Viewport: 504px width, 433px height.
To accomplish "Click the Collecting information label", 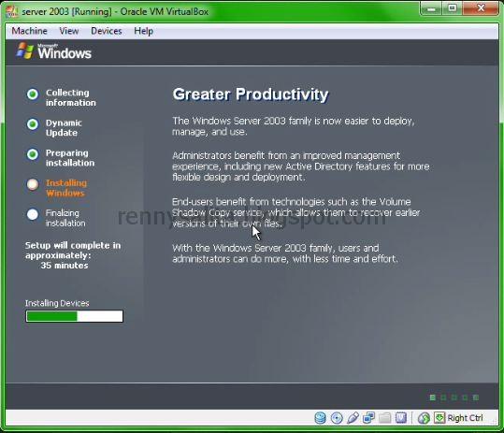I will (x=71, y=97).
